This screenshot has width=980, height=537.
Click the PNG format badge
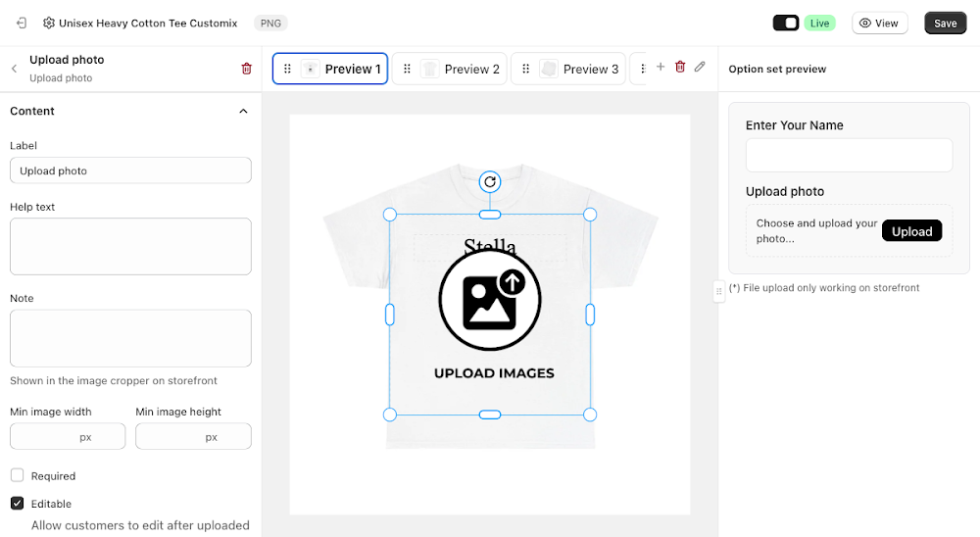pyautogui.click(x=270, y=24)
